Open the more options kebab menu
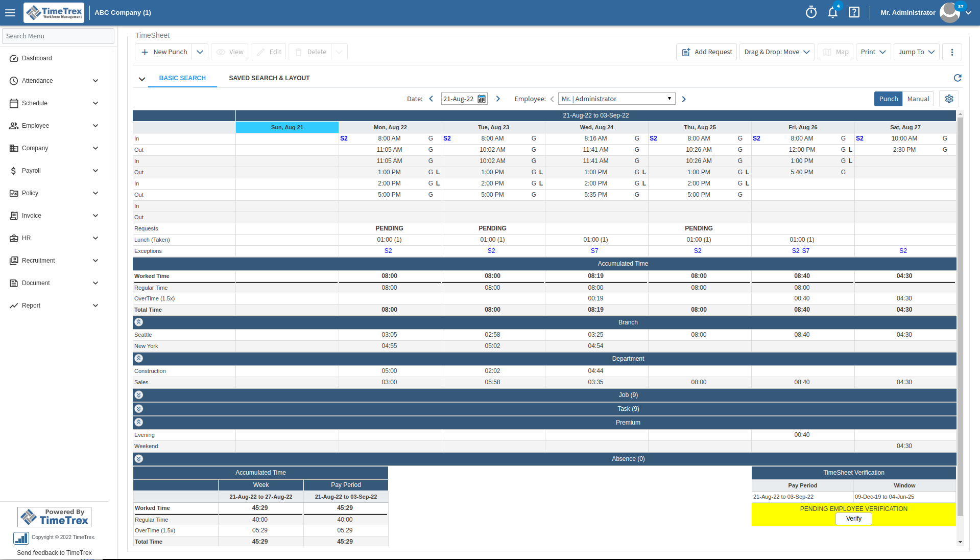This screenshot has width=980, height=560. pyautogui.click(x=952, y=52)
